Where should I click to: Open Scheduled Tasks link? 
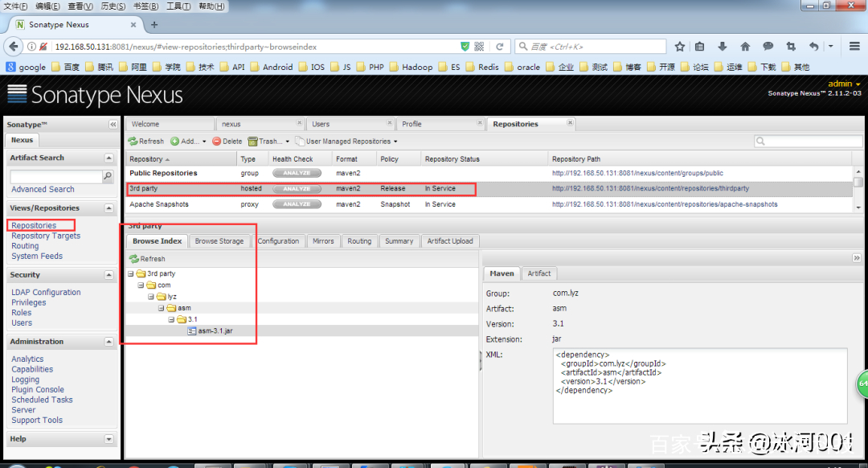42,400
